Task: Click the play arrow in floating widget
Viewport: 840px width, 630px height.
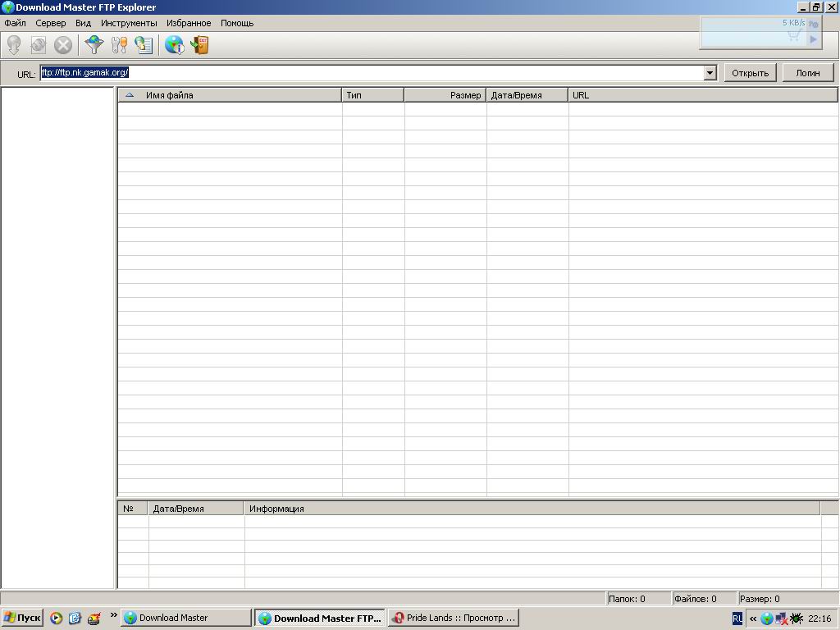Action: [814, 39]
